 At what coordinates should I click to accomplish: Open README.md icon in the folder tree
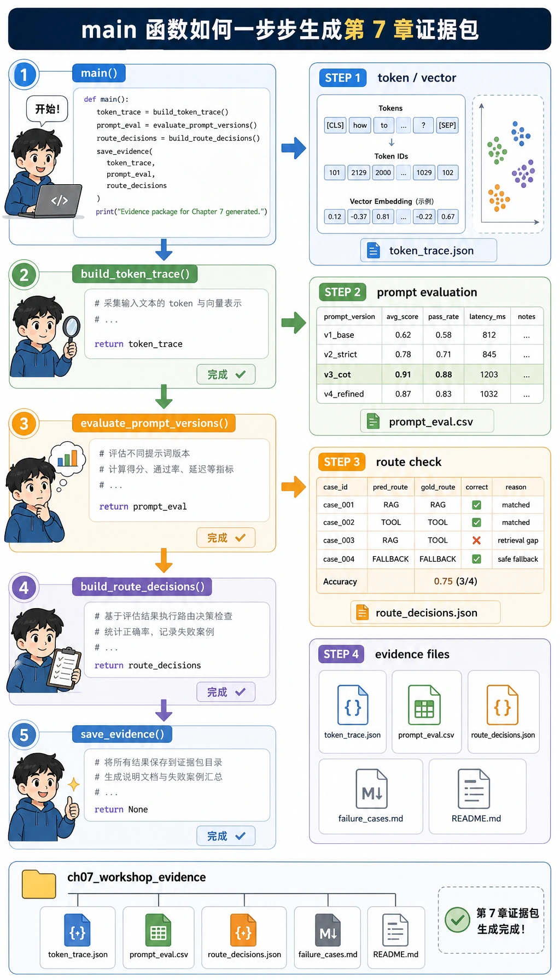[x=395, y=930]
